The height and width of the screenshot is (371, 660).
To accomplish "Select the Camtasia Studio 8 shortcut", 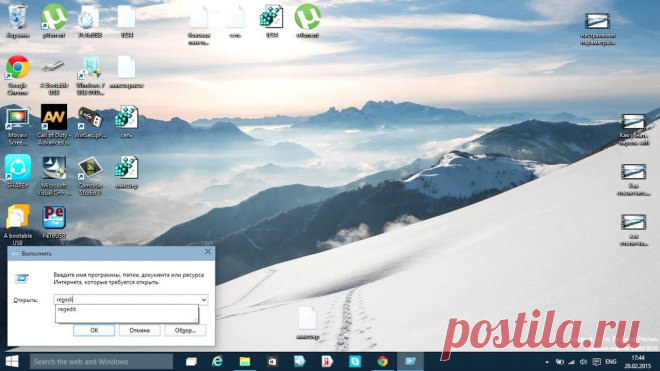I will point(90,176).
